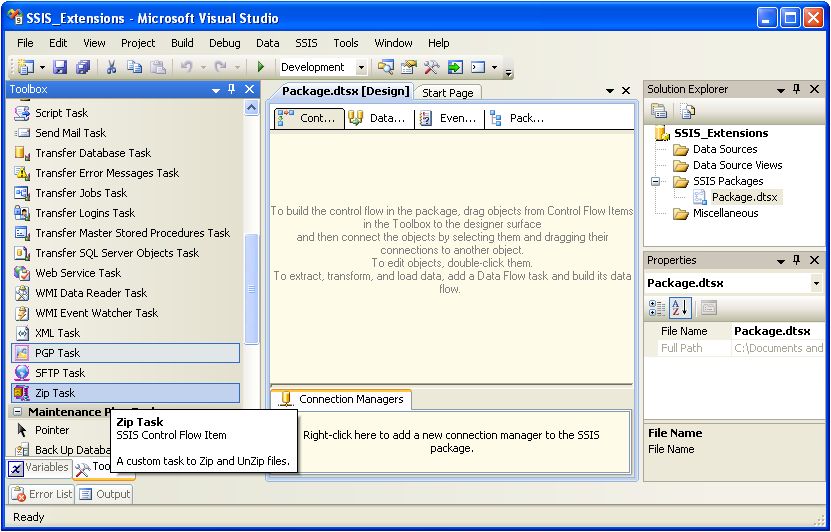
Task: Open the toolbar options overflow arrow
Action: (508, 73)
